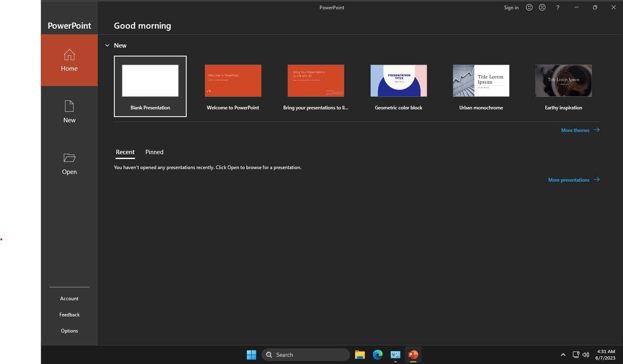
Task: Click Sign in at the top
Action: point(511,7)
